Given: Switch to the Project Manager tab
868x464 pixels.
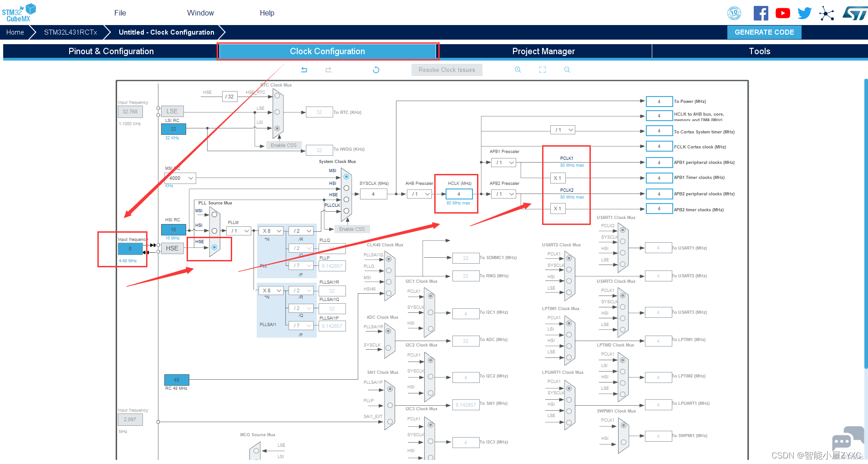Looking at the screenshot, I should [543, 51].
